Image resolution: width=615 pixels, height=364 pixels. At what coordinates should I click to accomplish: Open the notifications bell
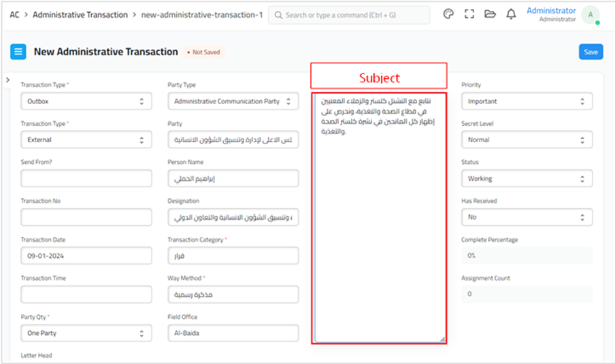click(511, 14)
